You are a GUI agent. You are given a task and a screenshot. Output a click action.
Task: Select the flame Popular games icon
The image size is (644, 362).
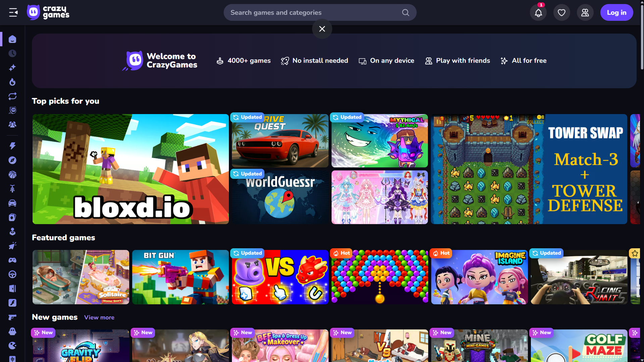click(12, 82)
